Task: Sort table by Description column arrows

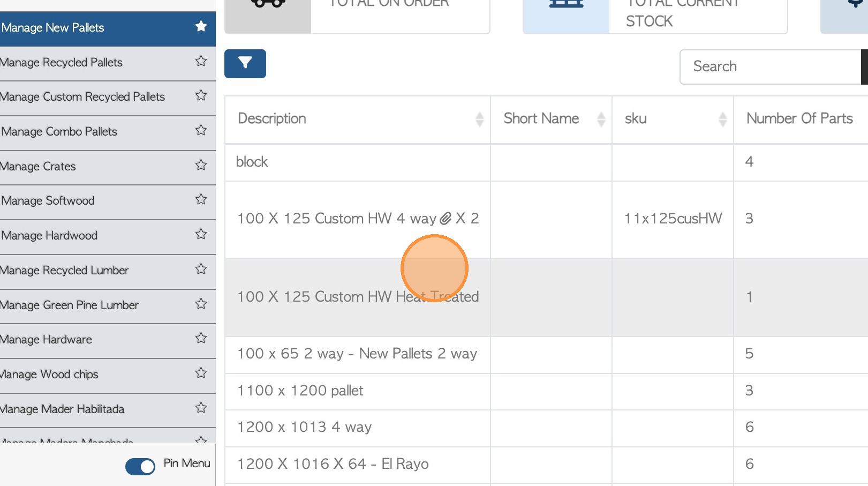Action: pos(479,119)
